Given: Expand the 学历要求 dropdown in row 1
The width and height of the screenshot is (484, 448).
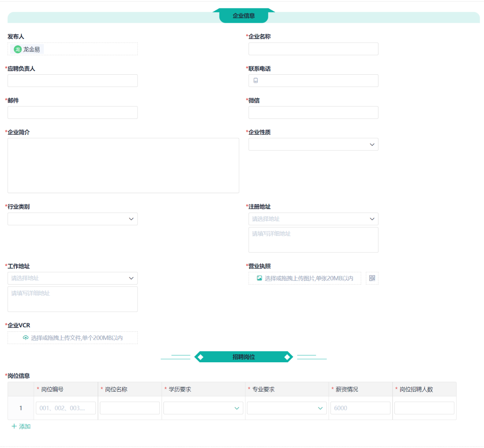Looking at the screenshot, I should click(x=203, y=408).
